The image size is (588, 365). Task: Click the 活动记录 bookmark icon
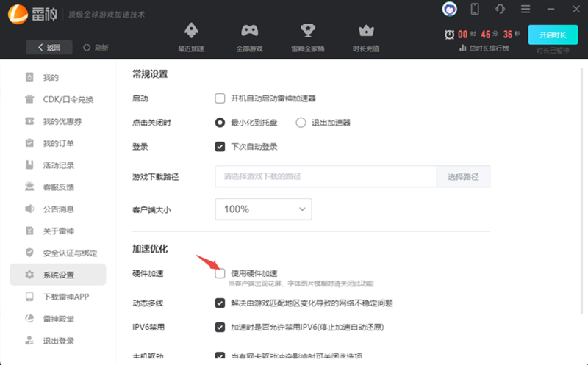point(29,165)
